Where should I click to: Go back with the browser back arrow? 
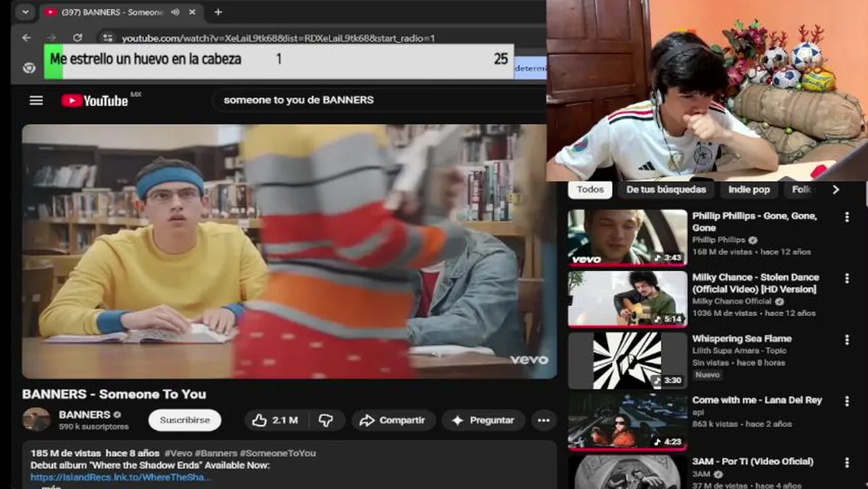click(26, 38)
